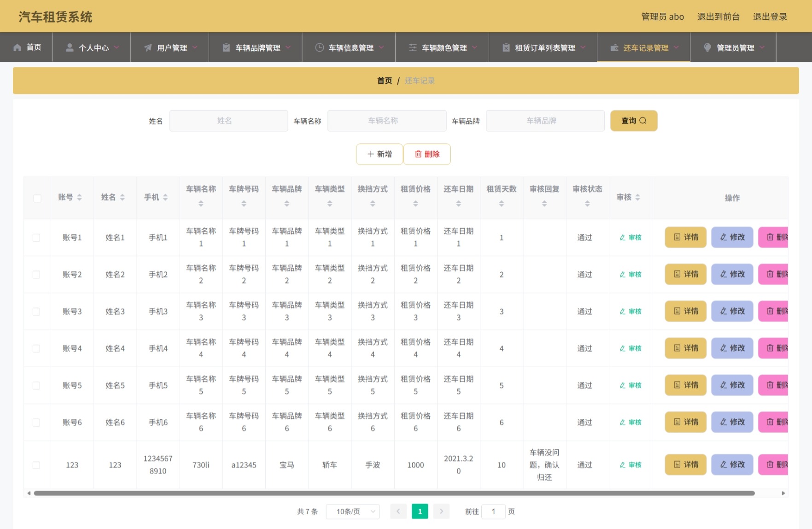The height and width of the screenshot is (529, 812).
Task: Sort by 车辆类型 column arrows
Action: [330, 203]
